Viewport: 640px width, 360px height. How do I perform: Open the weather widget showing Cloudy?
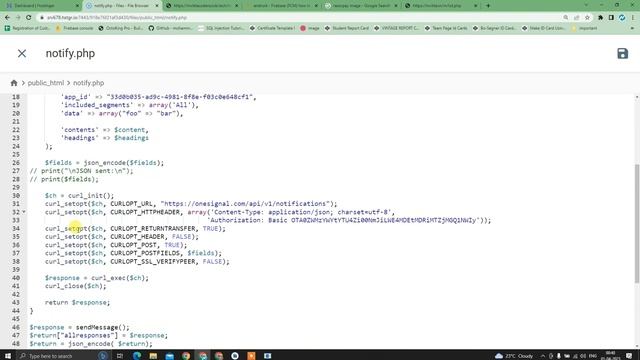click(513, 356)
